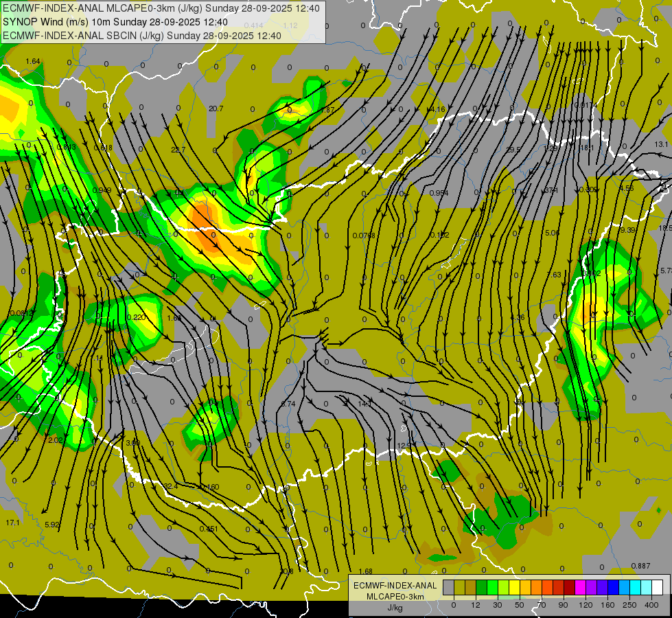Select the magenta legend swatch

[581, 587]
